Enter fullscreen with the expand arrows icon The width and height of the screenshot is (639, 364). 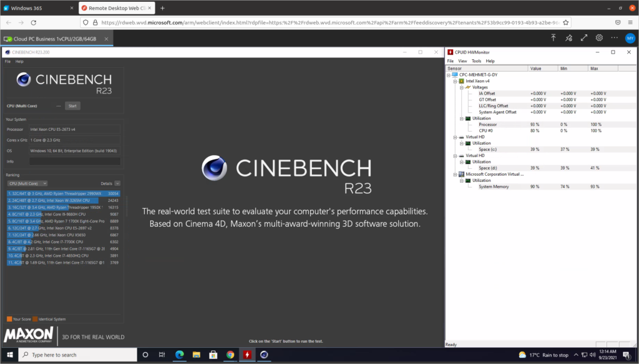coord(584,38)
